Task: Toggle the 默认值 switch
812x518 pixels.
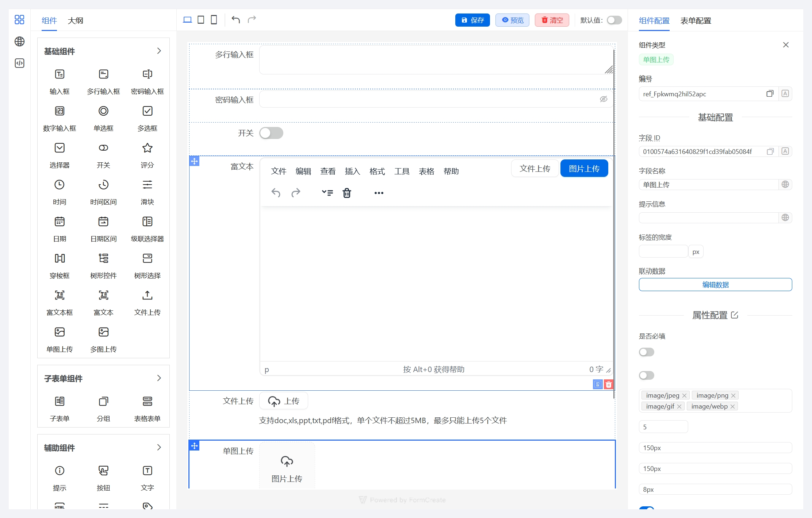Action: (x=614, y=20)
